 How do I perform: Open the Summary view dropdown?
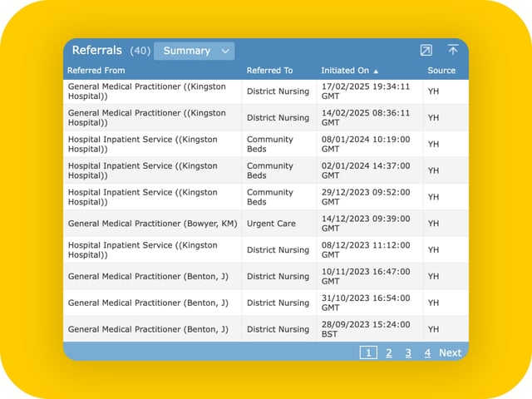pos(195,51)
